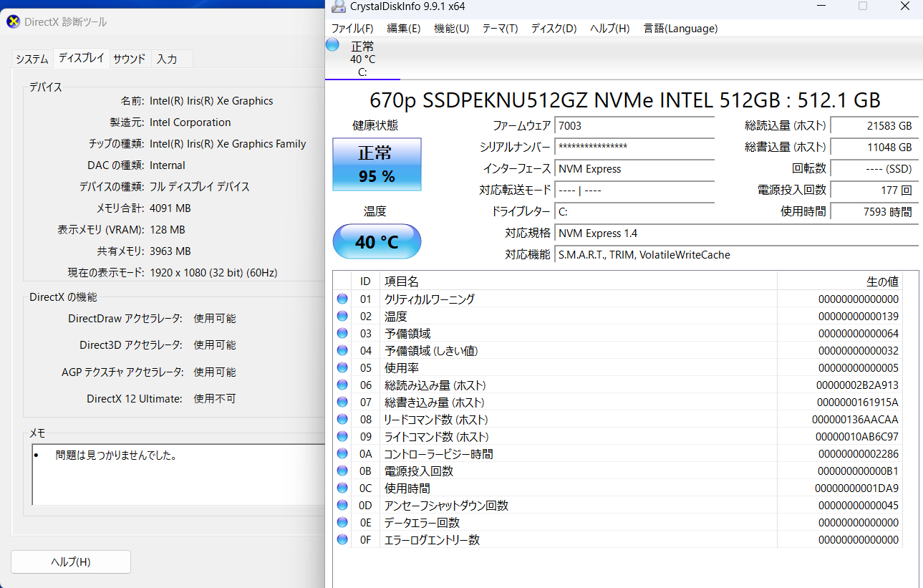
Task: Open the ディスク(D) menu
Action: (x=554, y=29)
